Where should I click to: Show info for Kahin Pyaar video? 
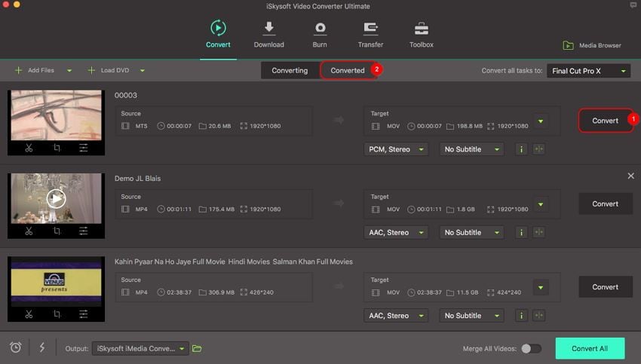(521, 316)
